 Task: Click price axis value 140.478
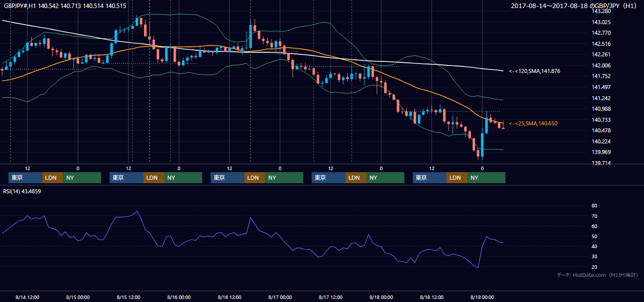[x=601, y=130]
